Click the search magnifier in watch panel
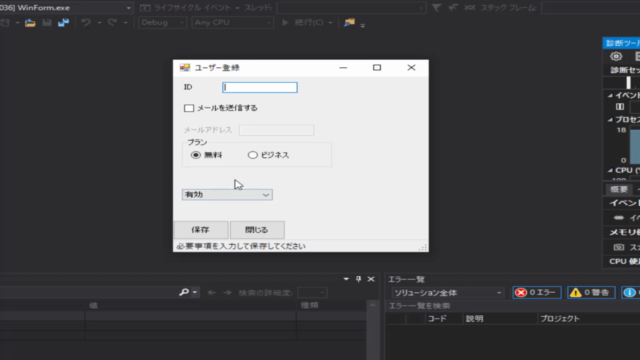Viewport: 640px width, 360px height. [184, 292]
